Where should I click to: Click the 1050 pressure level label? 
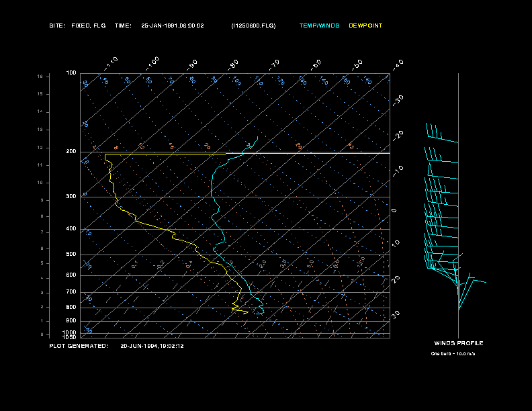(70, 337)
